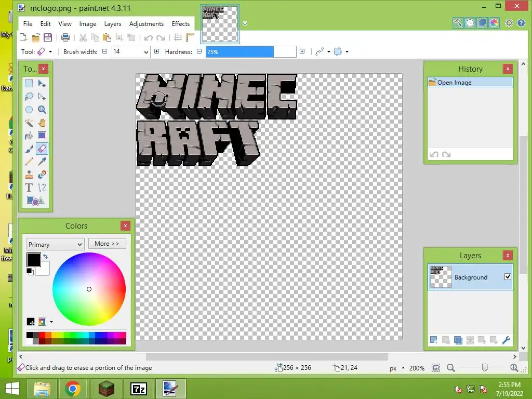Click the More >> button in Colors
This screenshot has height=399, width=532.
(107, 244)
